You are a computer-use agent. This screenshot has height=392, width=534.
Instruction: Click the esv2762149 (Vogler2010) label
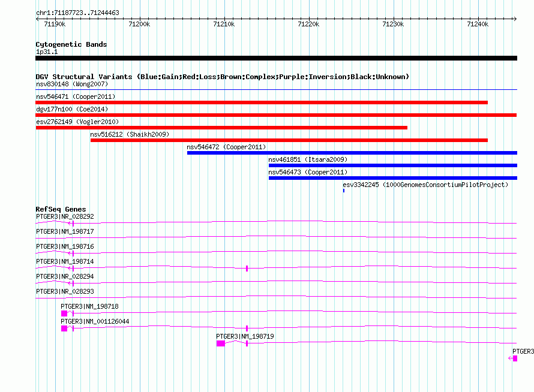(x=77, y=122)
